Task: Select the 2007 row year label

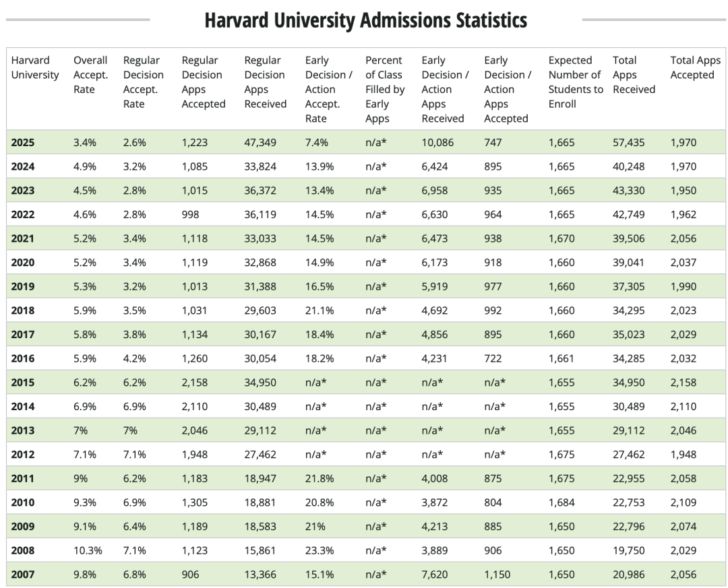Action: [x=23, y=575]
